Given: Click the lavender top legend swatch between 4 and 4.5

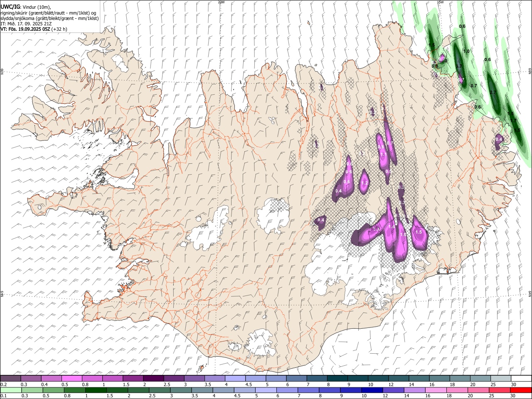Looking at the screenshot, I should pos(235,379).
